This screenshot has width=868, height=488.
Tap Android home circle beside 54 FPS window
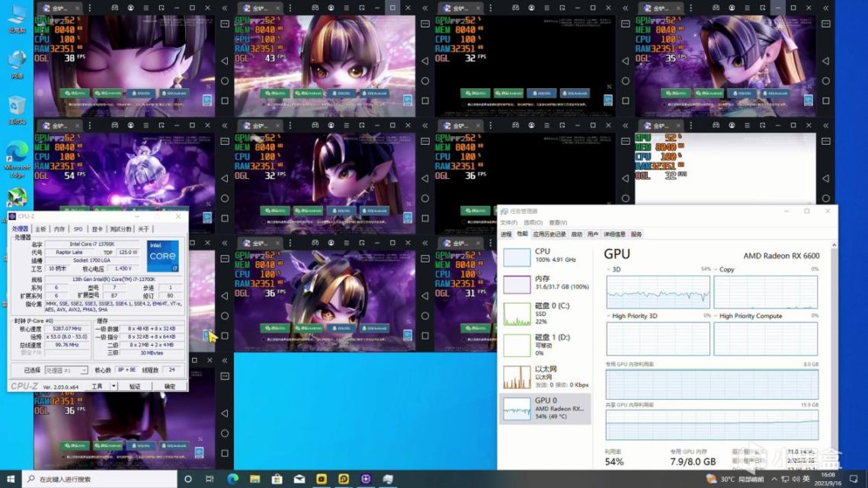click(225, 198)
